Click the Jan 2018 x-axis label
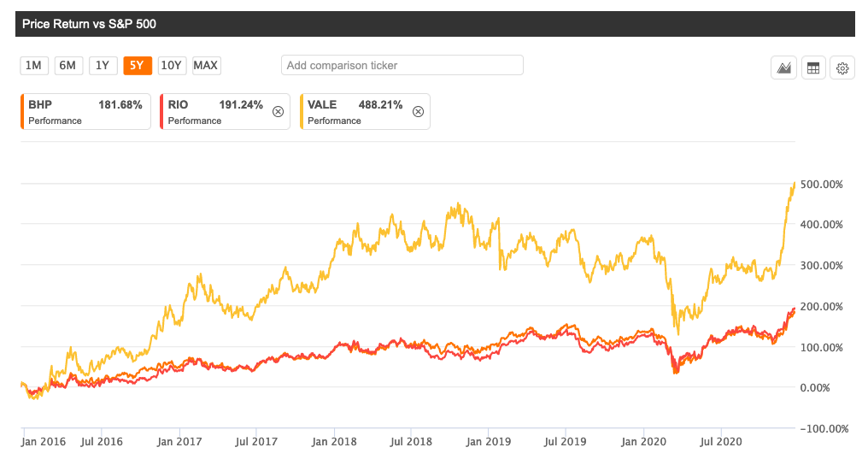Image resolution: width=868 pixels, height=465 pixels. click(x=334, y=442)
